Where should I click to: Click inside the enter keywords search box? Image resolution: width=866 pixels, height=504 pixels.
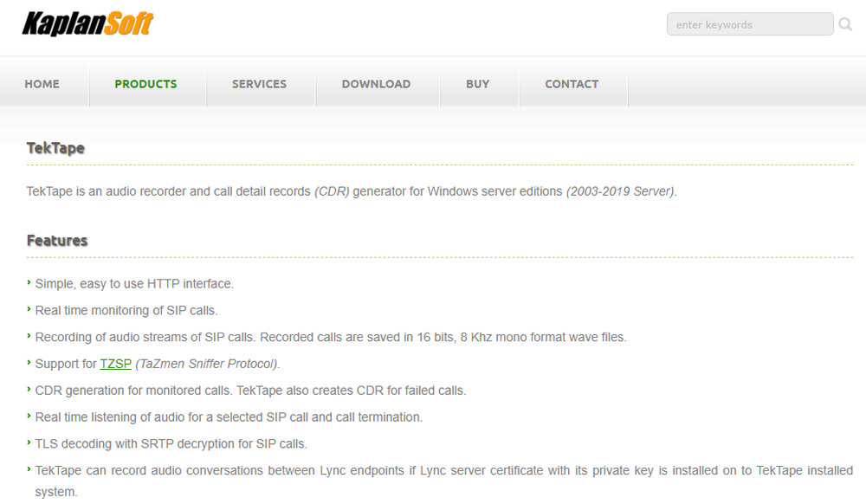click(x=749, y=24)
